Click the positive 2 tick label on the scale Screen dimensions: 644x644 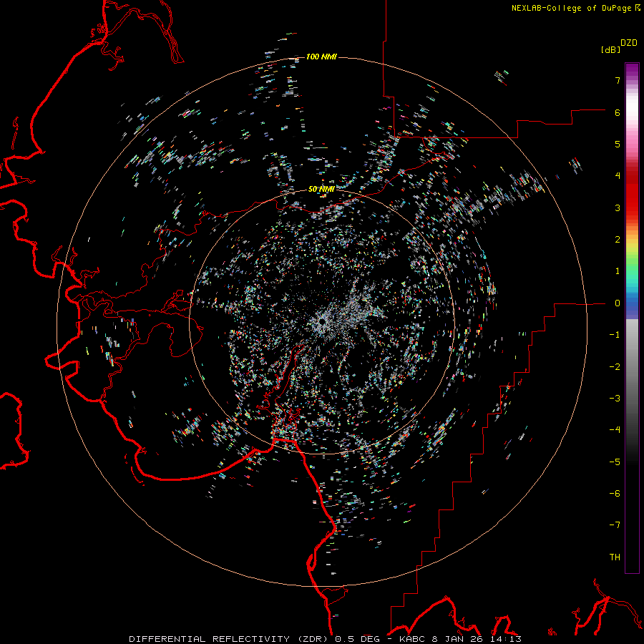click(x=618, y=240)
